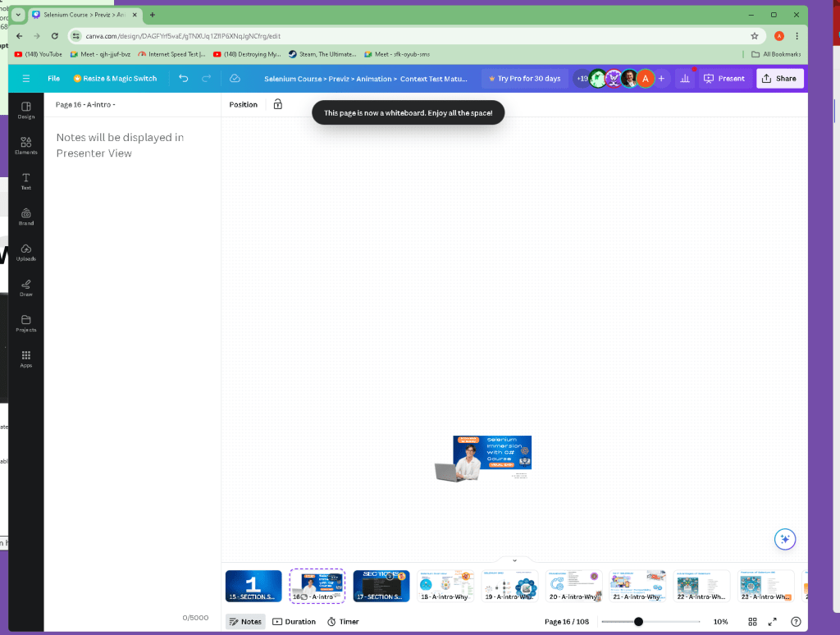
Task: Open the Internet Speed Test bookmark
Action: [171, 54]
